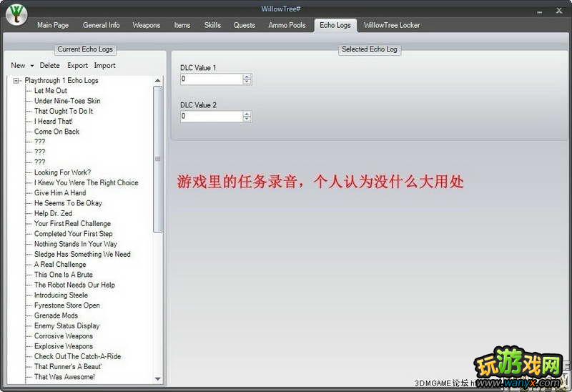Click the echo log list scrollbar thumb

[157, 159]
